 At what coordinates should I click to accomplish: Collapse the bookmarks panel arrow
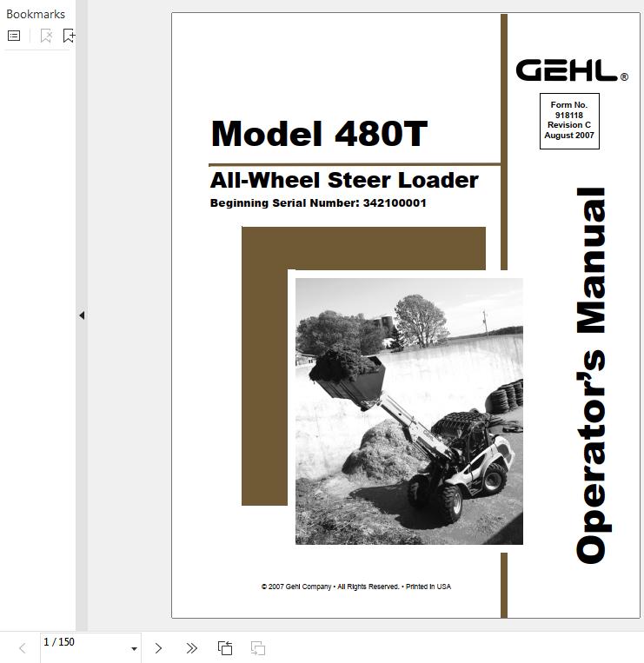click(x=82, y=315)
